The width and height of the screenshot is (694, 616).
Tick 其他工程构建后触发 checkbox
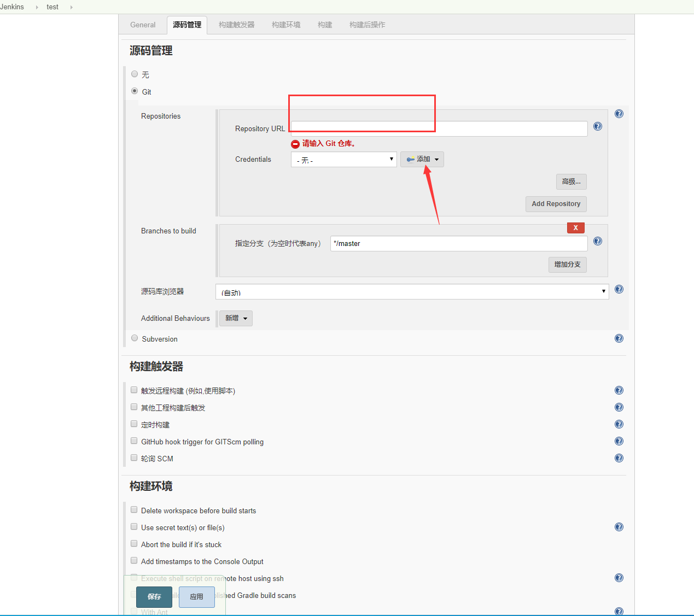(134, 407)
